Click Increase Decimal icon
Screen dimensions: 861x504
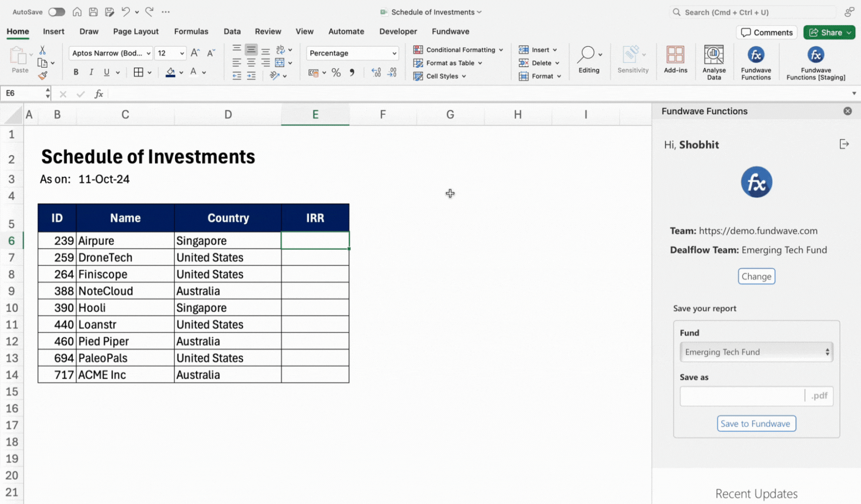(376, 73)
